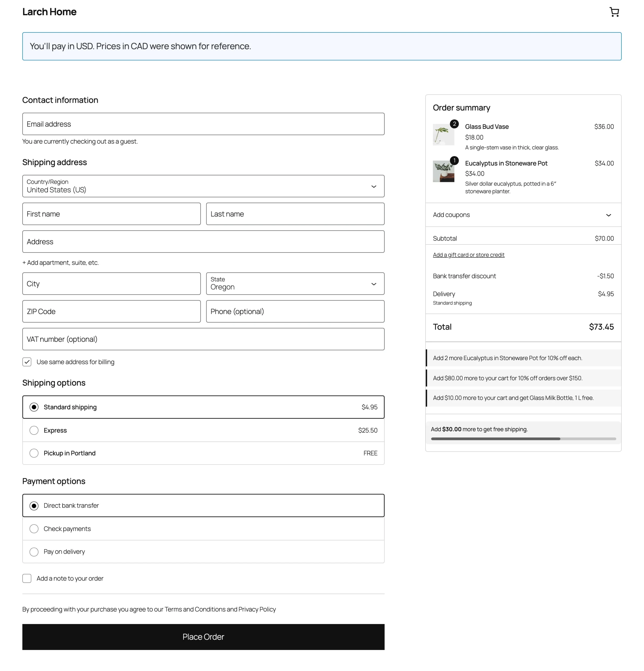Click the Express price $25.50
This screenshot has height=671, width=644.
pyautogui.click(x=368, y=430)
